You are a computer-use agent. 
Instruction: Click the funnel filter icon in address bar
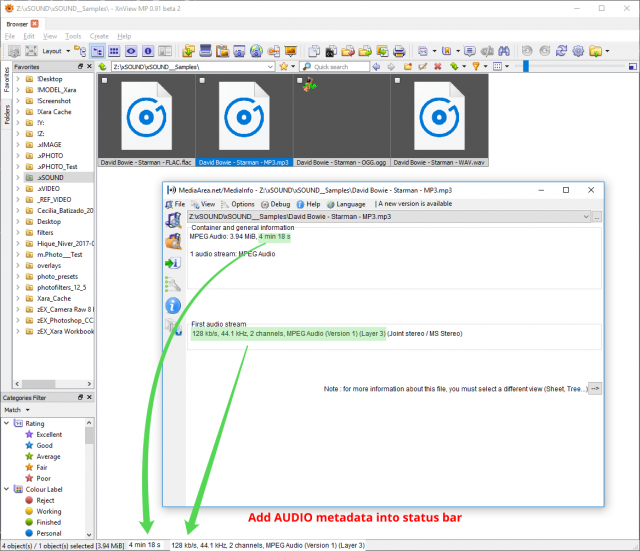(x=476, y=66)
